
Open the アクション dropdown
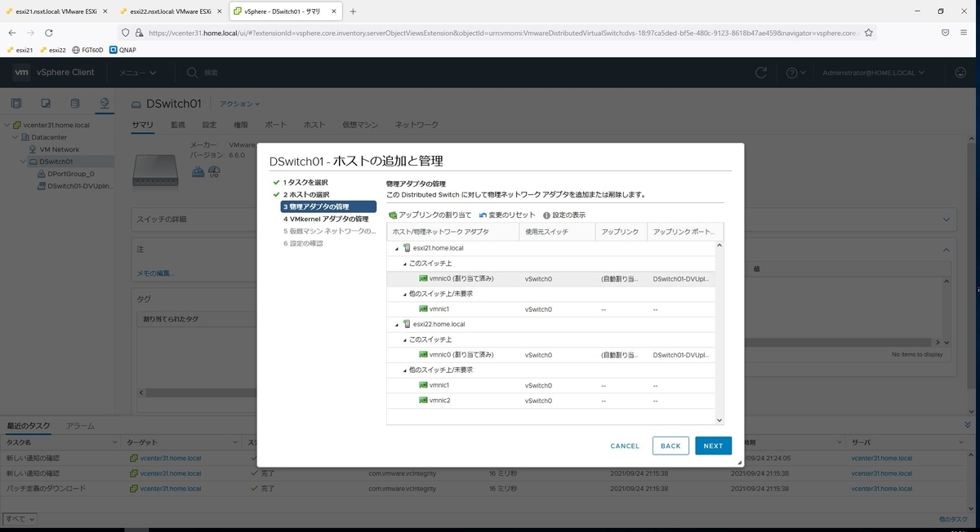[239, 104]
